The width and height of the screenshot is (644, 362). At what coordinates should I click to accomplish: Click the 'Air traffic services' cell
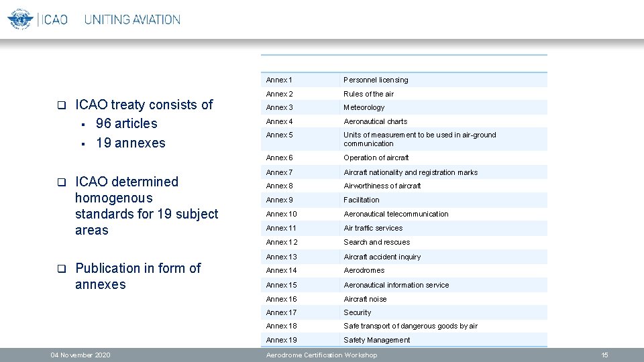443,228
